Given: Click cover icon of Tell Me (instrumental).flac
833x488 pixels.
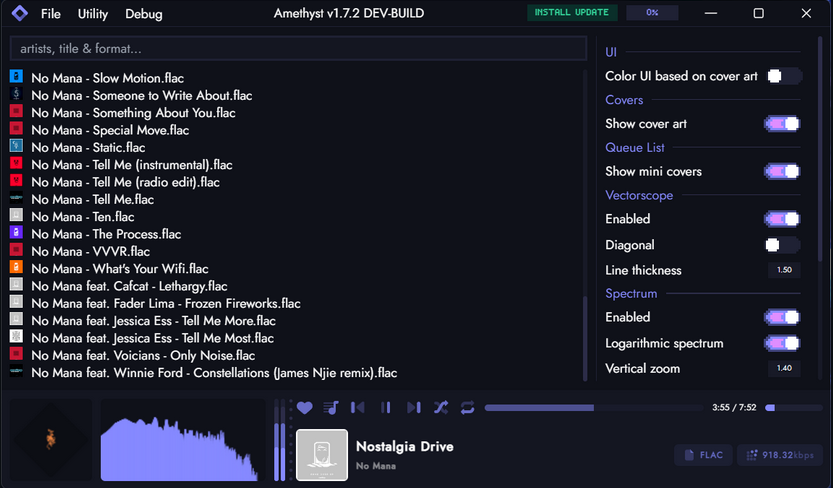Looking at the screenshot, I should pos(16,163).
